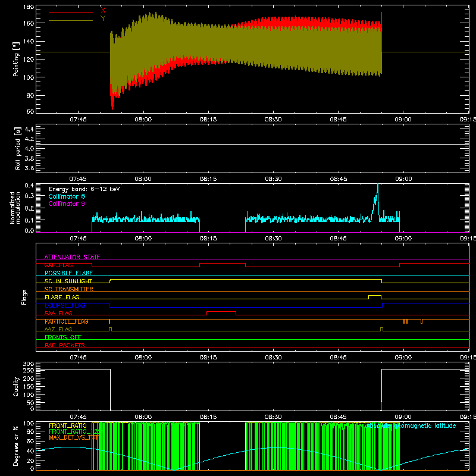The height and width of the screenshot is (476, 476).
Task: Click the olive 'Y' legend label
Action: click(103, 18)
